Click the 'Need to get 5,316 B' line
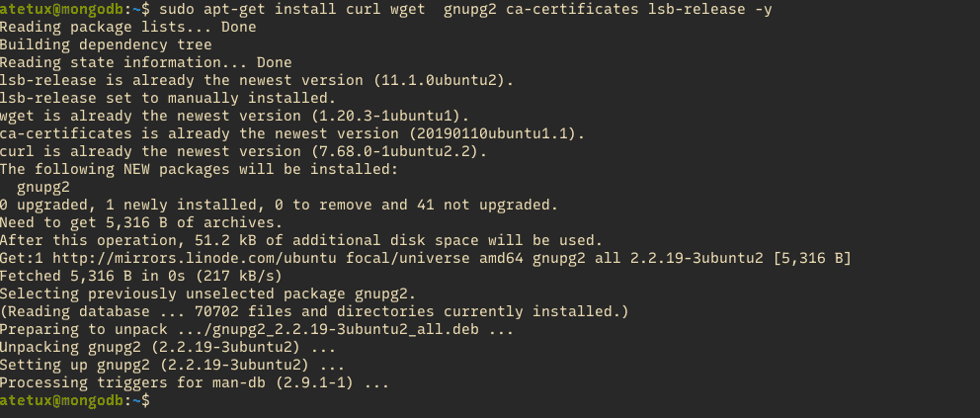Screen dimensions: 980x418 point(128,222)
